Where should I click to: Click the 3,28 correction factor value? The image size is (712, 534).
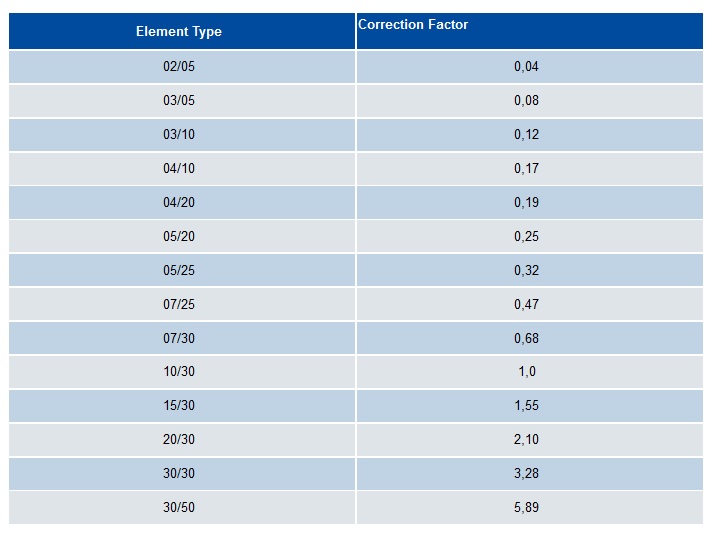[x=526, y=474]
